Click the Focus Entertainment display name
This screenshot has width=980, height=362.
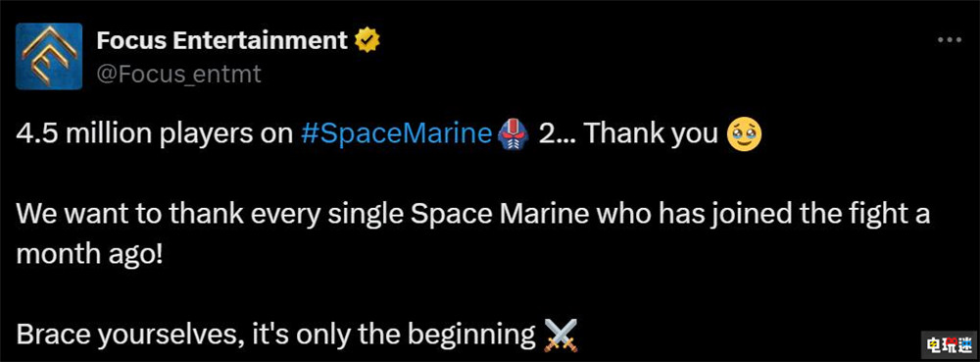click(x=221, y=41)
